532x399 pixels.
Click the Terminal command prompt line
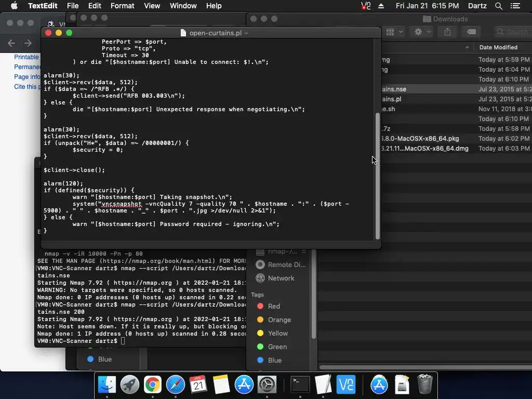[82, 341]
